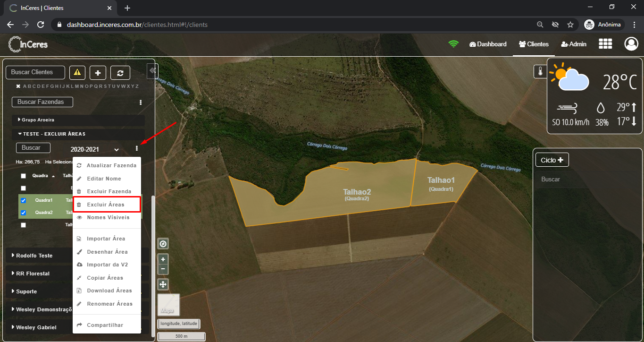Open the Admin section

pyautogui.click(x=574, y=44)
